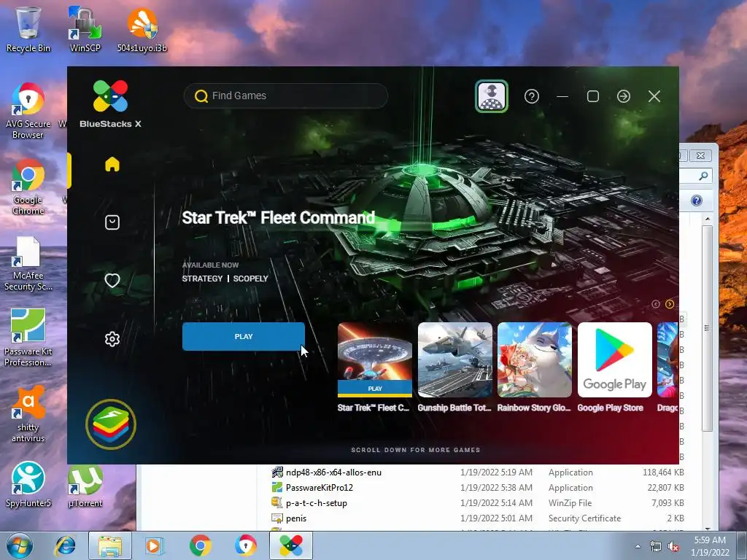Open BlueStacks X settings gear
This screenshot has height=560, width=747.
coord(112,339)
